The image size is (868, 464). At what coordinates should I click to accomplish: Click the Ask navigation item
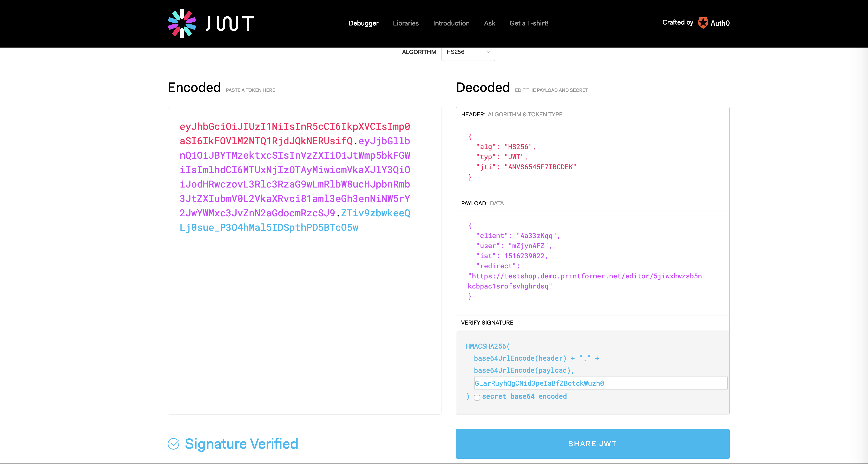click(x=489, y=23)
